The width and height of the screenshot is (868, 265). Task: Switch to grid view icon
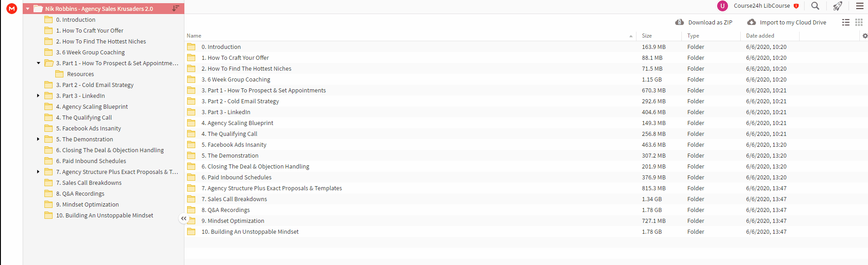pyautogui.click(x=858, y=22)
